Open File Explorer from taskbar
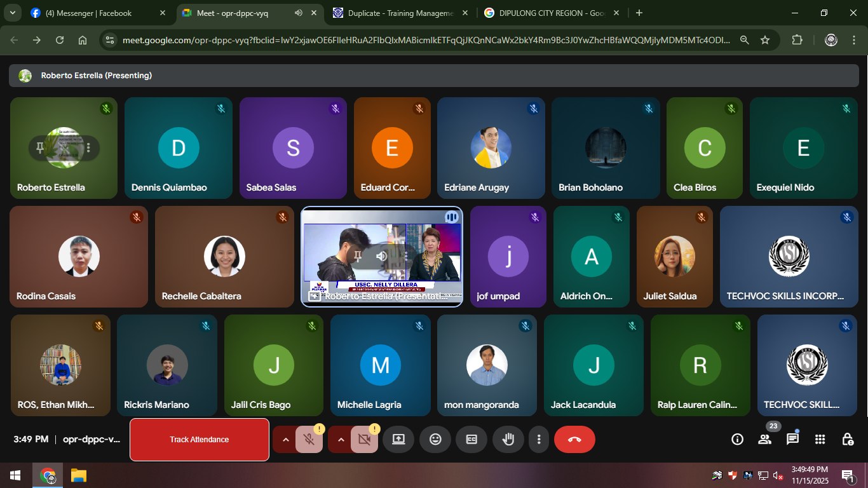Screen dimensions: 868x488 tap(78, 475)
